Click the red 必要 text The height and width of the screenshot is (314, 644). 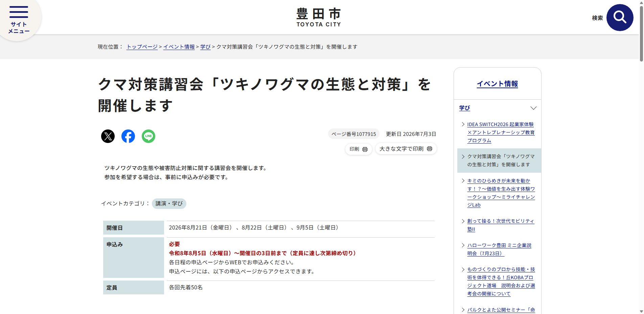coord(175,244)
